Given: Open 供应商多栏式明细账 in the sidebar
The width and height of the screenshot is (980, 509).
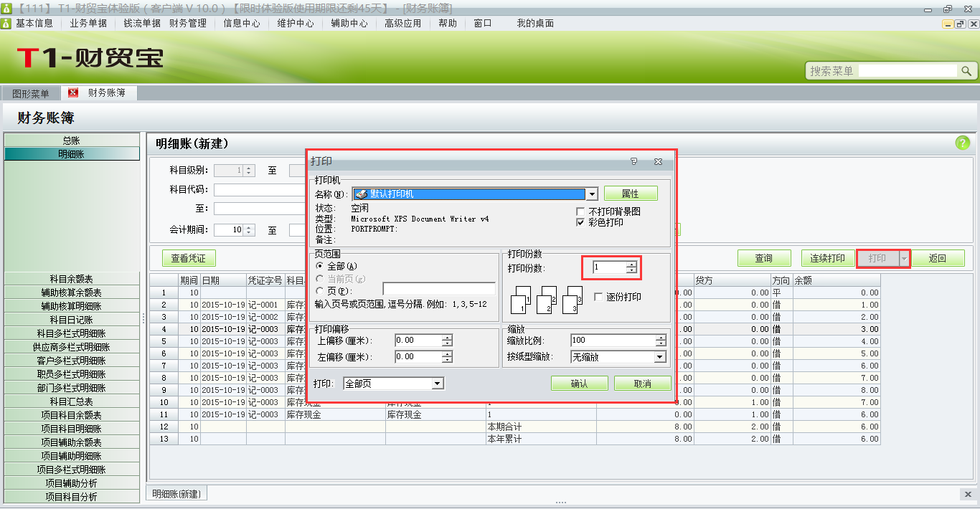Looking at the screenshot, I should 72,347.
